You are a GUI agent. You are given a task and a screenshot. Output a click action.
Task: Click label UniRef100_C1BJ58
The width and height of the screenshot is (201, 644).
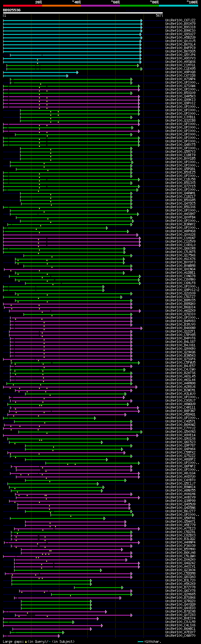pyautogui.click(x=180, y=179)
